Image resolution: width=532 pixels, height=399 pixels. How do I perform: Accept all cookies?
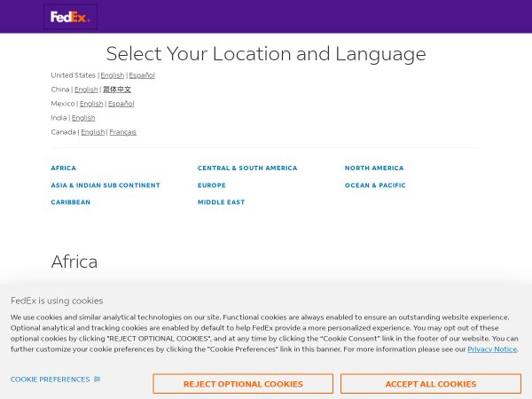click(431, 384)
